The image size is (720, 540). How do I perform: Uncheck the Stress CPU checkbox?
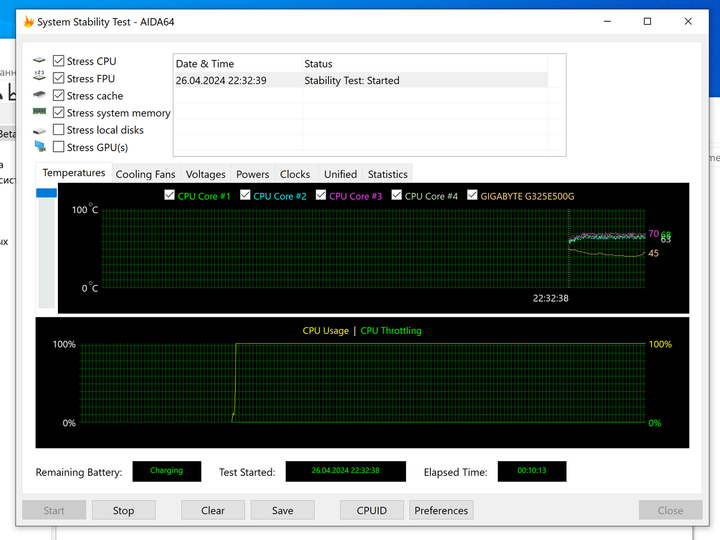pyautogui.click(x=58, y=61)
